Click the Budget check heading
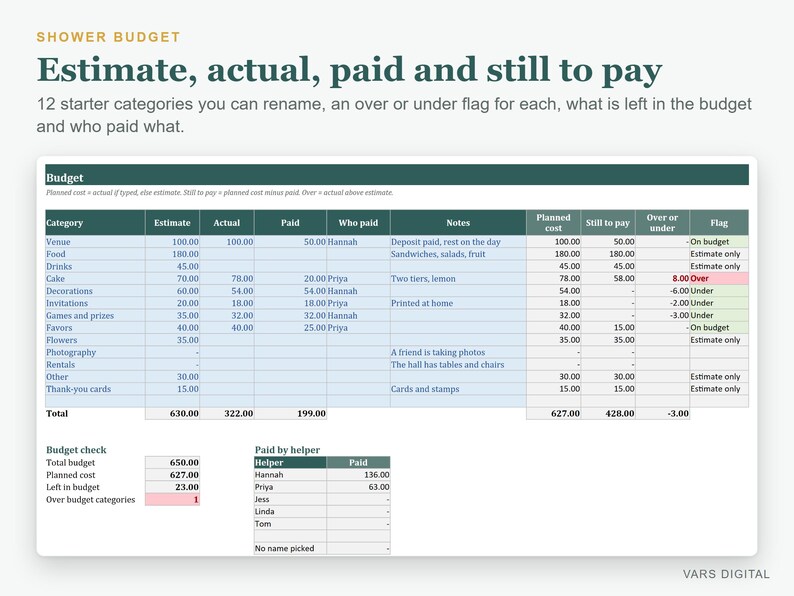Image resolution: width=794 pixels, height=596 pixels. coord(76,450)
